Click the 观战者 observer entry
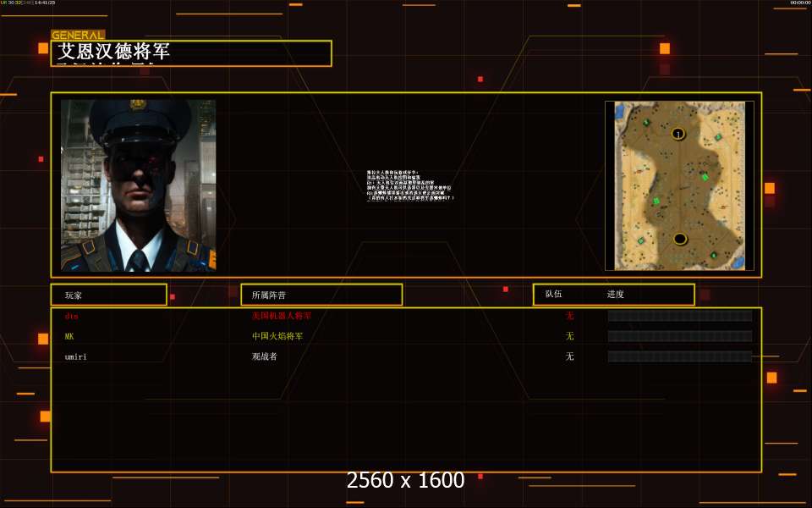The height and width of the screenshot is (508, 812). [265, 356]
